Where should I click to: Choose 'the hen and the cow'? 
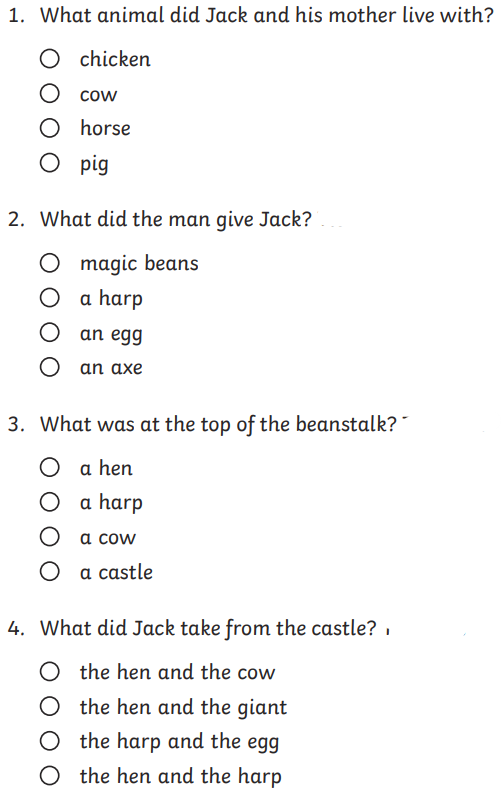click(50, 672)
